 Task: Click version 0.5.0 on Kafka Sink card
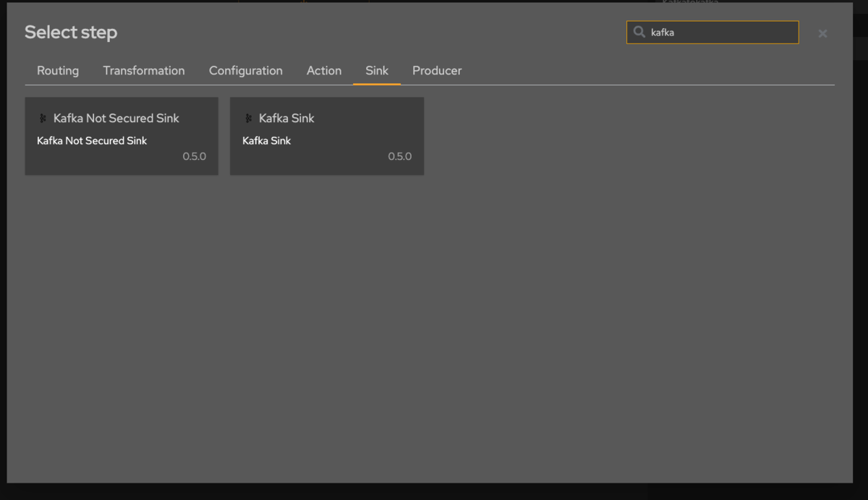[399, 156]
